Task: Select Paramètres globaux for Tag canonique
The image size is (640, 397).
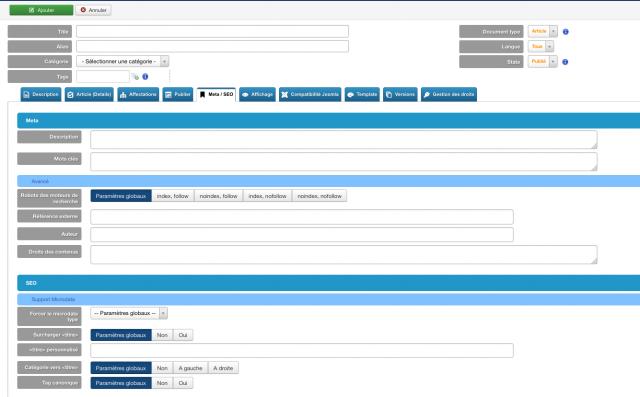Action: click(x=121, y=383)
